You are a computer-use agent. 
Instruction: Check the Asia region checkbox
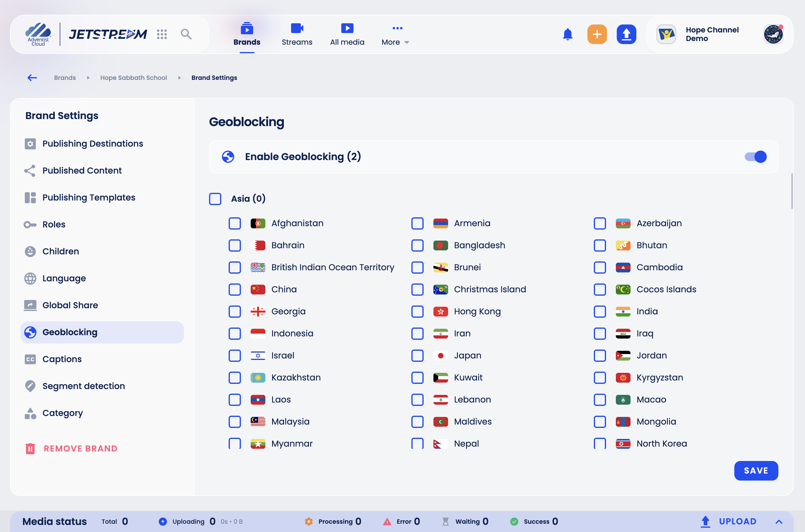tap(215, 199)
